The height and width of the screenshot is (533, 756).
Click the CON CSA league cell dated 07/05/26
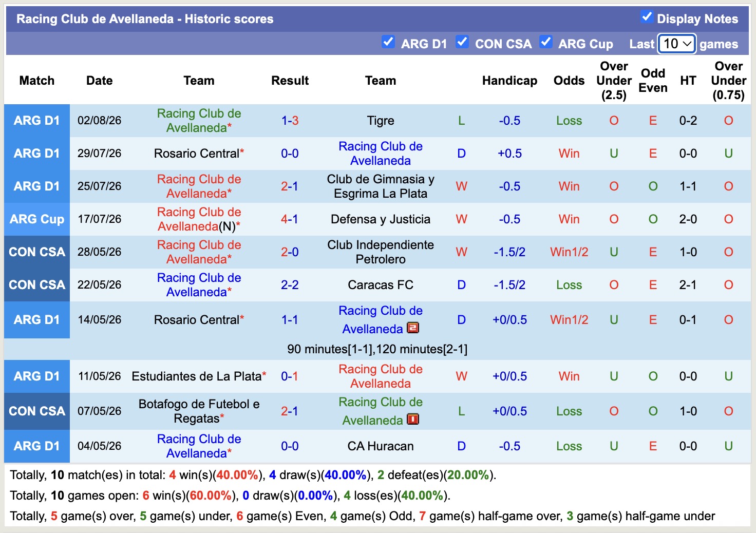37,411
